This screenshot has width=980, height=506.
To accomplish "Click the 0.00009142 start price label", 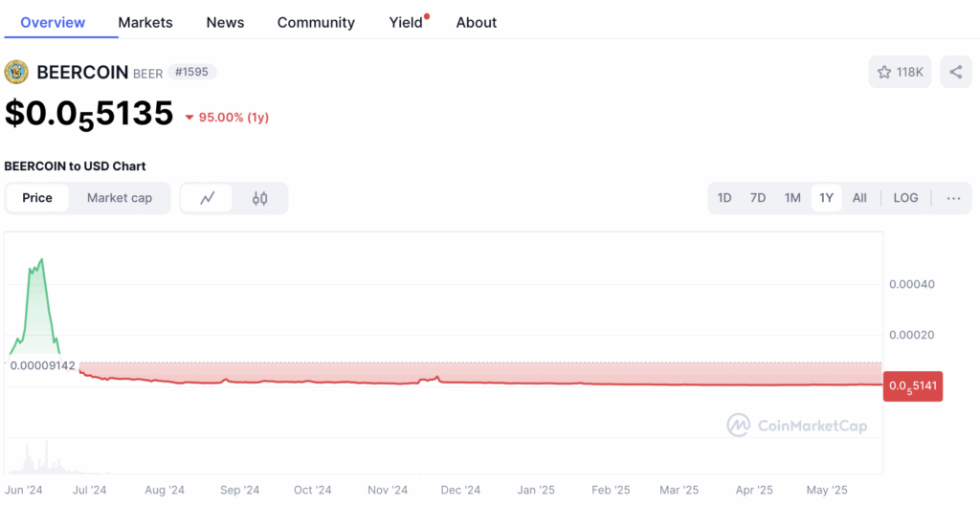I will click(42, 365).
